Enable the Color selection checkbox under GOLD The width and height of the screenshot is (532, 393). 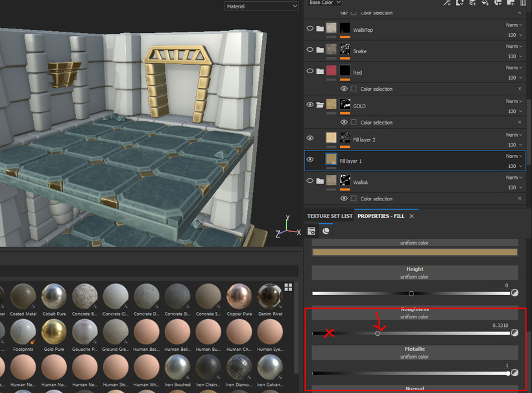click(354, 122)
